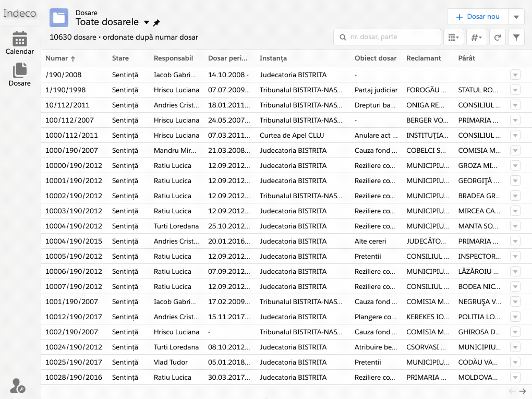This screenshot has width=532, height=399.
Task: Go to next page arrow
Action: tap(522, 391)
